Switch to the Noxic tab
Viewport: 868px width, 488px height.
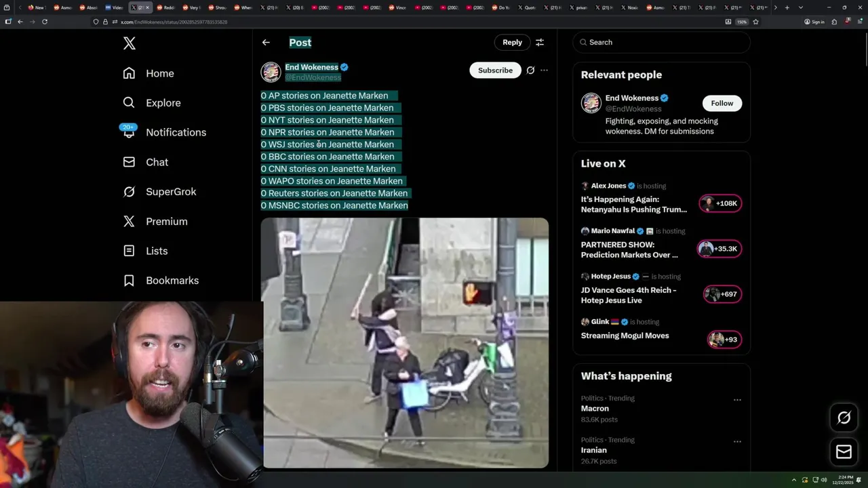[x=629, y=7]
